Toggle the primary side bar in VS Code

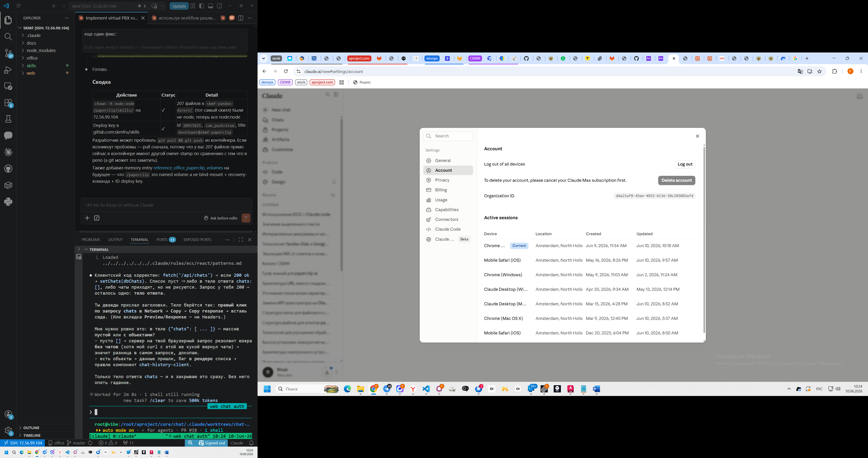coord(201,6)
